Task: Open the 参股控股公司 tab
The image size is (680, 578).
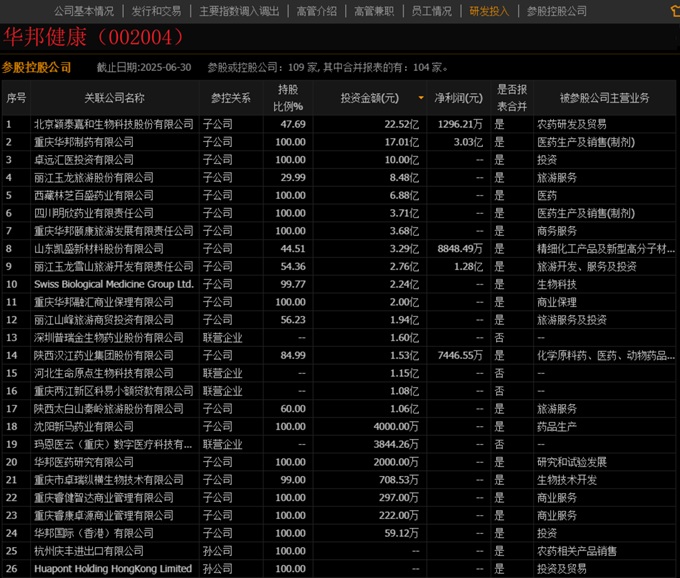Action: pos(556,11)
